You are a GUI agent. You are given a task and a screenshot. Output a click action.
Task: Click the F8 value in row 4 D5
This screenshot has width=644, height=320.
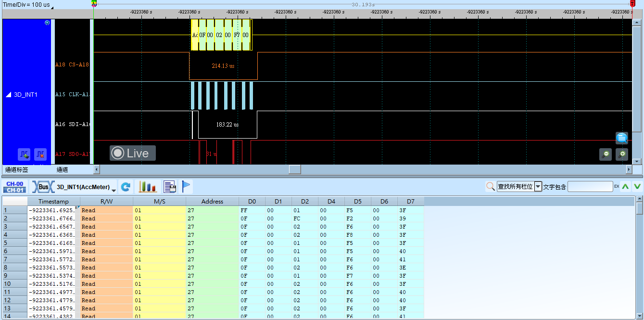pyautogui.click(x=358, y=235)
